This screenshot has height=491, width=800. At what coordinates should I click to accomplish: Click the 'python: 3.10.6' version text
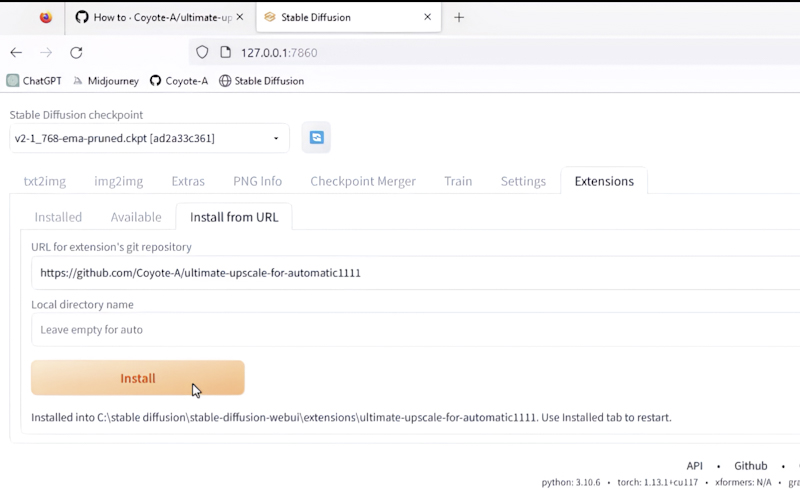[571, 482]
